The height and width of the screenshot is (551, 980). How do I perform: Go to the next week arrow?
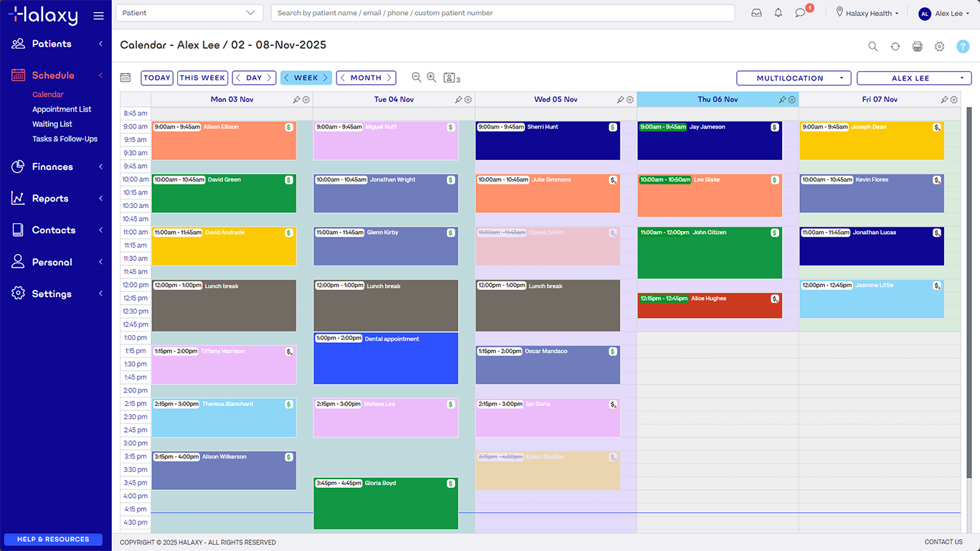(325, 78)
